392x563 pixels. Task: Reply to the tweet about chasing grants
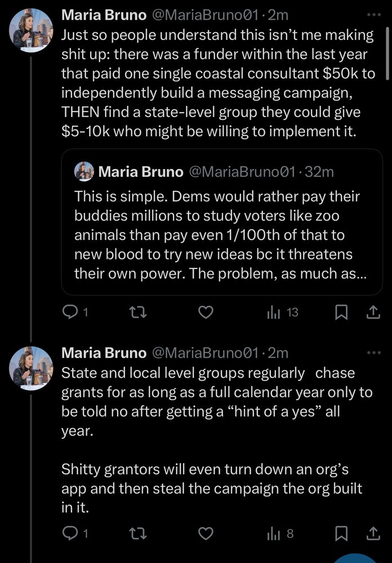coord(69,533)
